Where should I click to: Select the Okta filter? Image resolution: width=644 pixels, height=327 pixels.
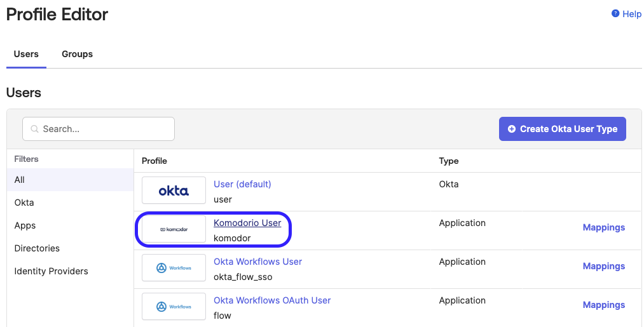(x=70, y=203)
